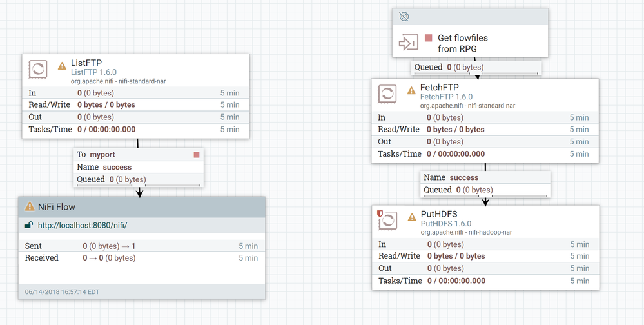Click the unlocked padlock beside localhost URL

click(28, 225)
